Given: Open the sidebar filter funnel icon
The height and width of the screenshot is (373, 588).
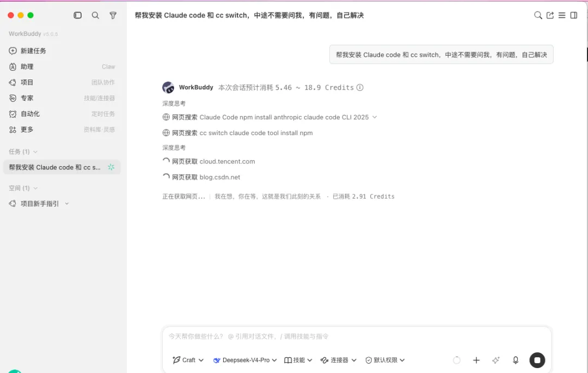Looking at the screenshot, I should (x=113, y=15).
